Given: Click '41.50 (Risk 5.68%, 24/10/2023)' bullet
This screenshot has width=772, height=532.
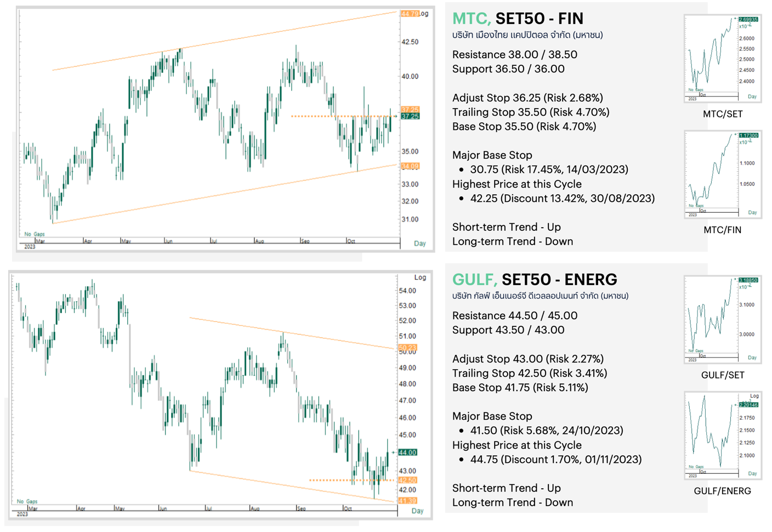Looking at the screenshot, I should [x=547, y=431].
